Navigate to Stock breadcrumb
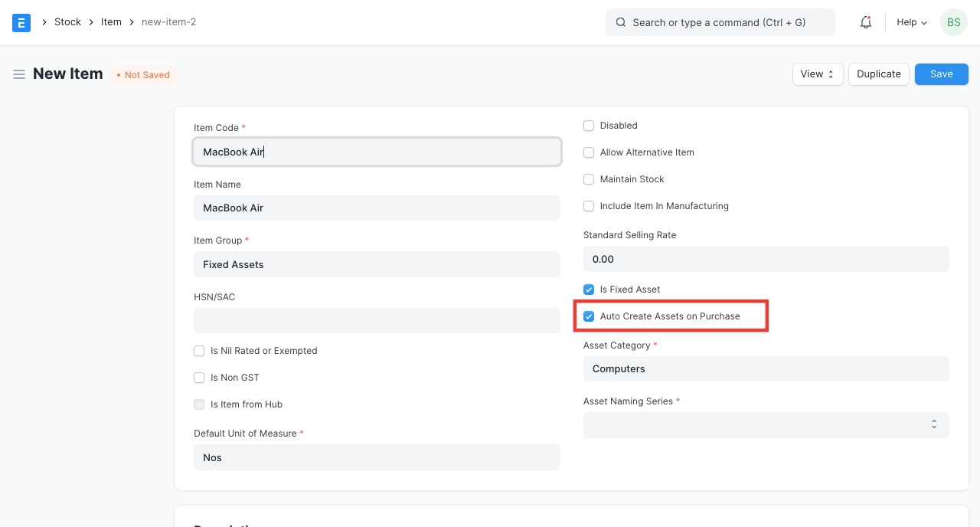980x527 pixels. (x=67, y=22)
